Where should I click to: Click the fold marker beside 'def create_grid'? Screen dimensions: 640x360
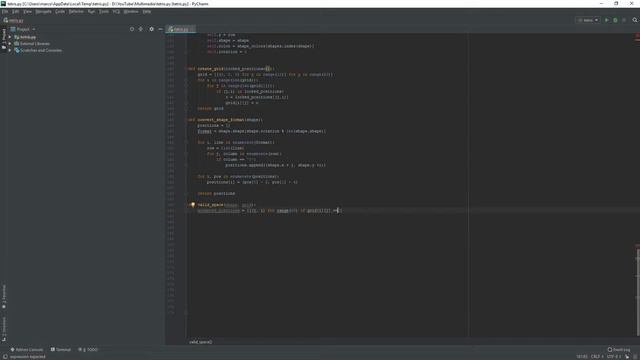pos(186,69)
